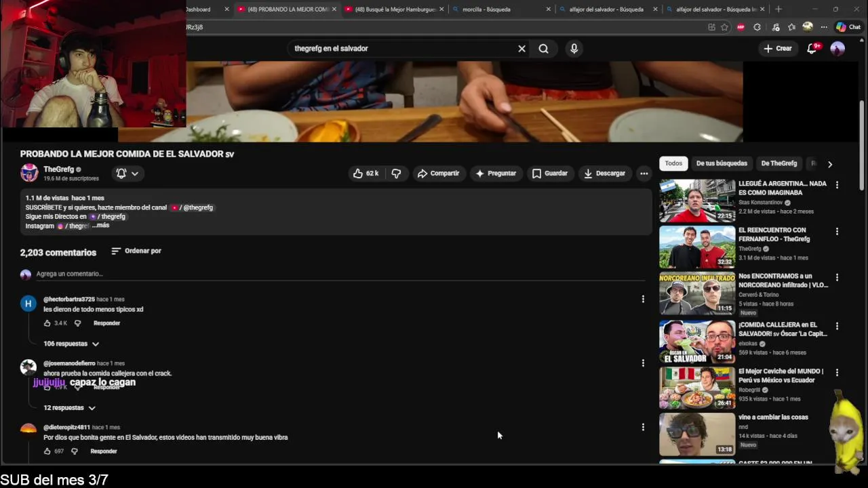Open 'EL REENCUENTRO CON FERNANFLOO' thumbnail
Image resolution: width=868 pixels, height=488 pixels.
click(697, 247)
